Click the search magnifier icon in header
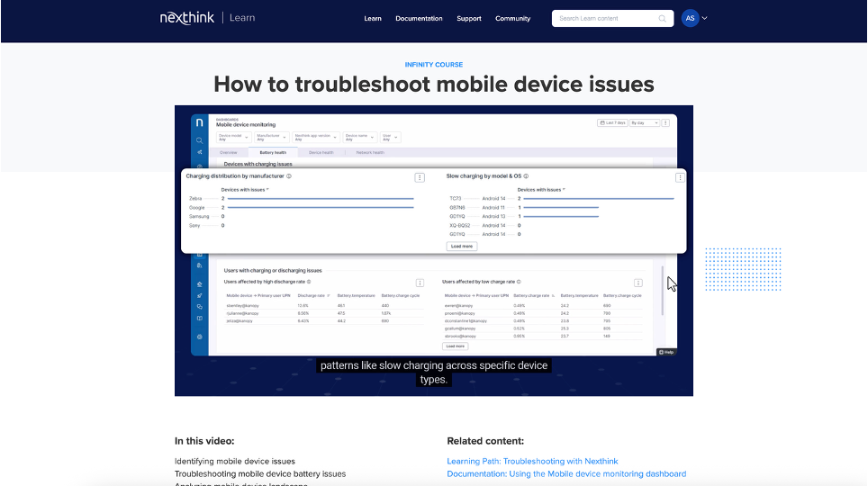Screen dimensions: 868x486 click(x=663, y=18)
